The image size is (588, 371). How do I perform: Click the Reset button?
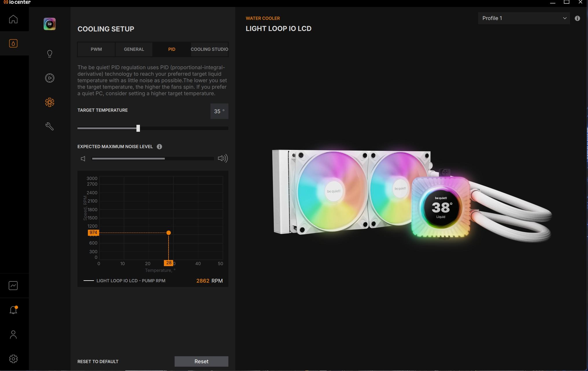(x=201, y=361)
